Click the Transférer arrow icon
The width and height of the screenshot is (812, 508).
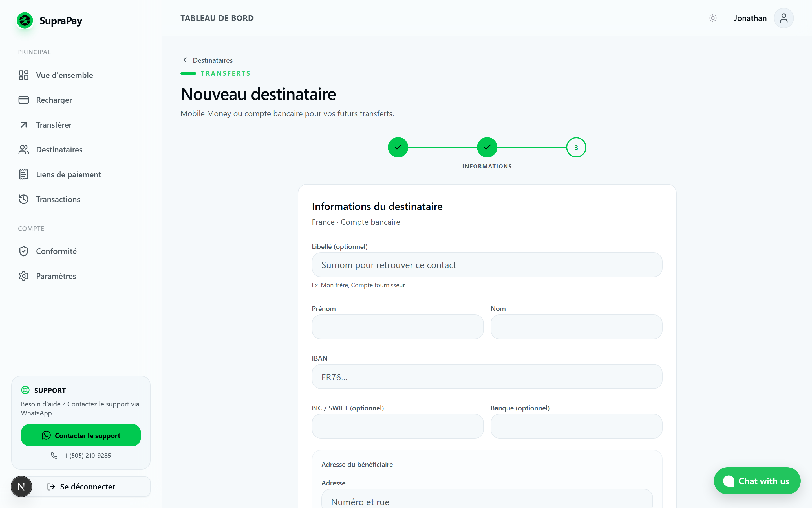pos(23,125)
